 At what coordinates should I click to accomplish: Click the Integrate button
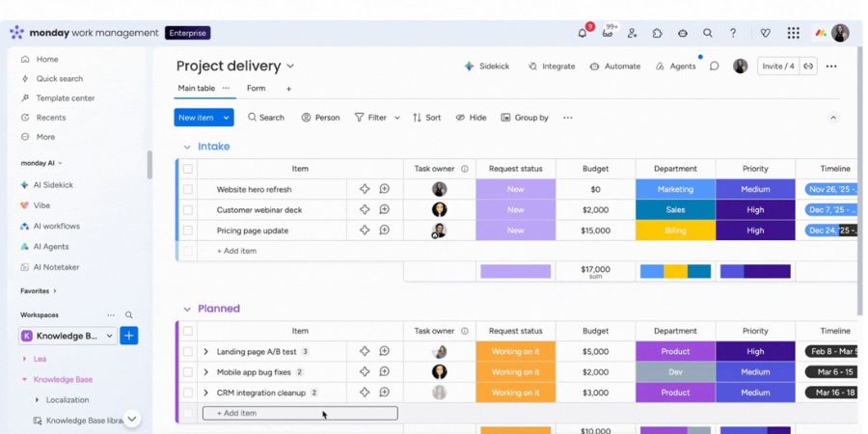coord(552,67)
